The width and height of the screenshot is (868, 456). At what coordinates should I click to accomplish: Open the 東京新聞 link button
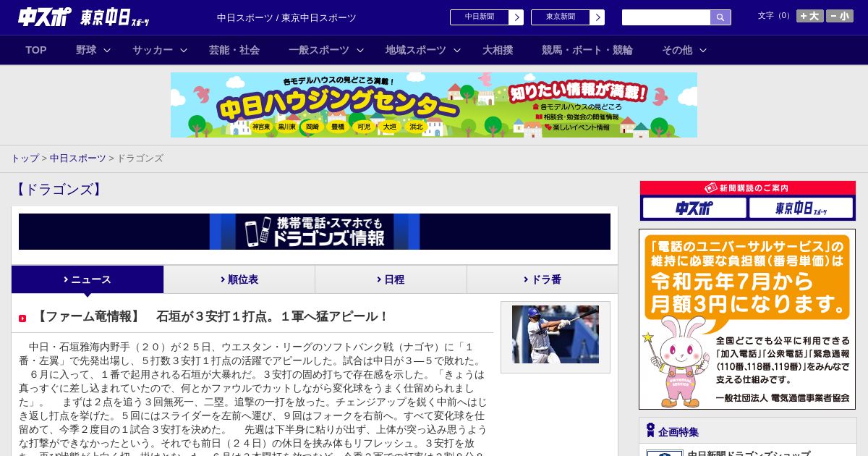coord(561,17)
